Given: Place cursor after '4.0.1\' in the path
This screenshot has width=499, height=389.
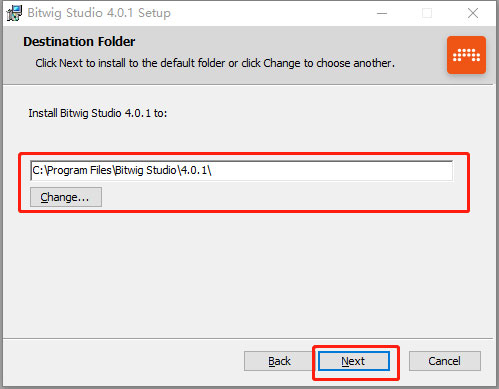Looking at the screenshot, I should (x=212, y=170).
